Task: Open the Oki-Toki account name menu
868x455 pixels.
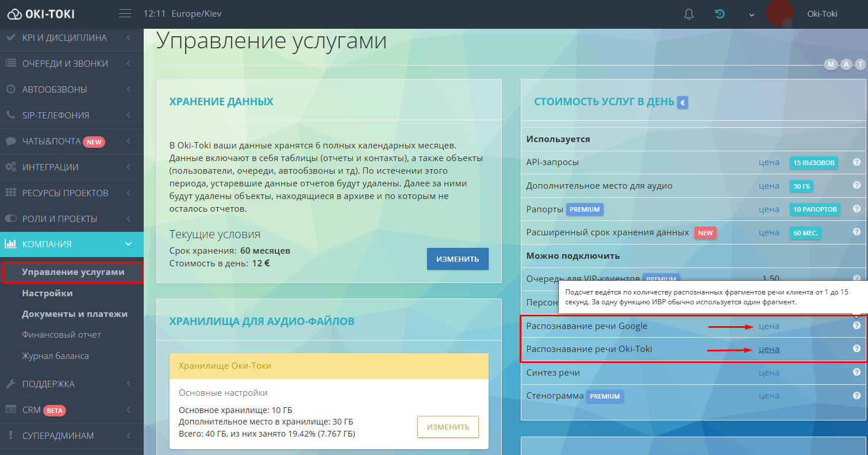Action: click(822, 14)
